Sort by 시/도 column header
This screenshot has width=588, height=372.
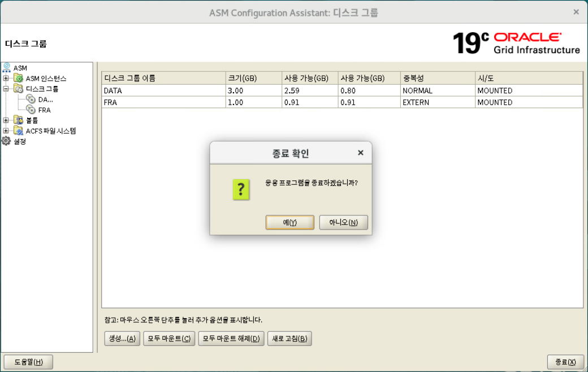[x=529, y=78]
